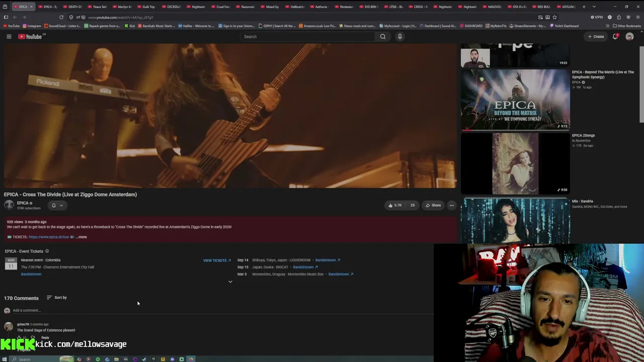Click the page vertical scrollbar thumb
Screen dimensions: 644x362
[641, 84]
